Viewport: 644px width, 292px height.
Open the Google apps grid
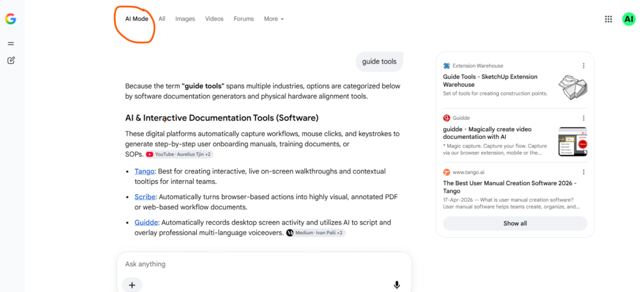coord(609,19)
